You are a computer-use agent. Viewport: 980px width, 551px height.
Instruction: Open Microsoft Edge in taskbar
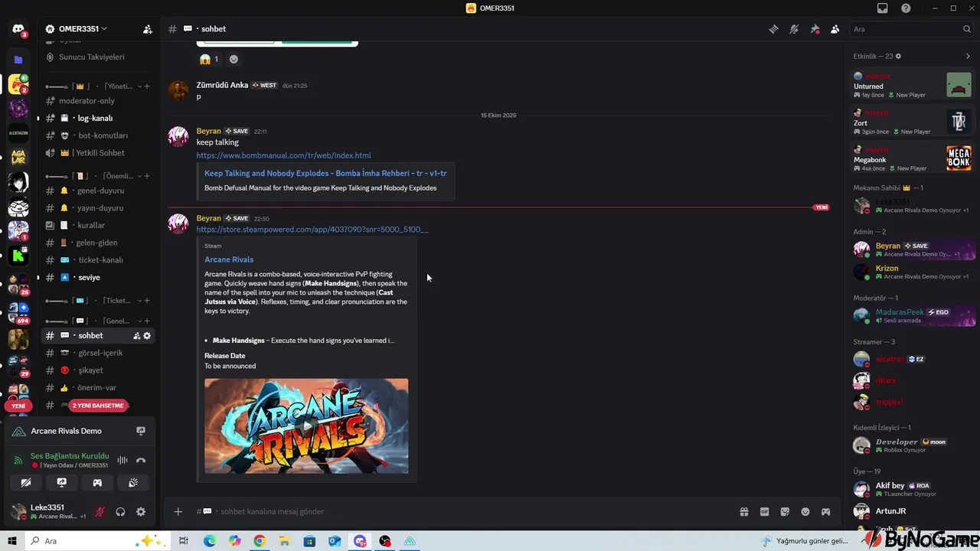coord(210,541)
